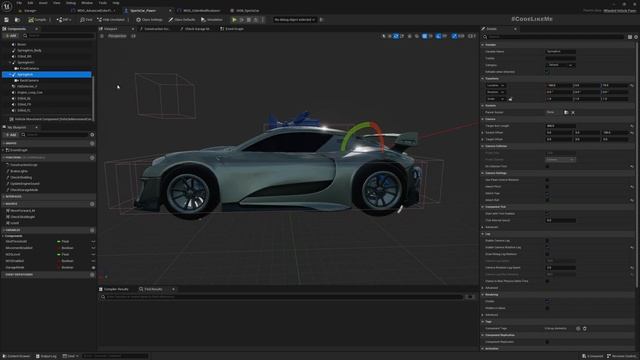This screenshot has width=640, height=360.
Task: Click the green Play button
Action: point(234,20)
